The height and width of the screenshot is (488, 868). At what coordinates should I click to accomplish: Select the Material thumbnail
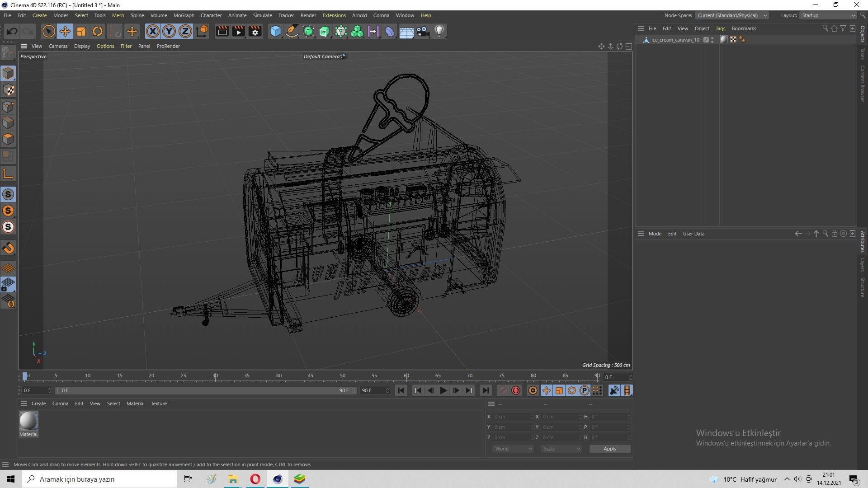(28, 421)
